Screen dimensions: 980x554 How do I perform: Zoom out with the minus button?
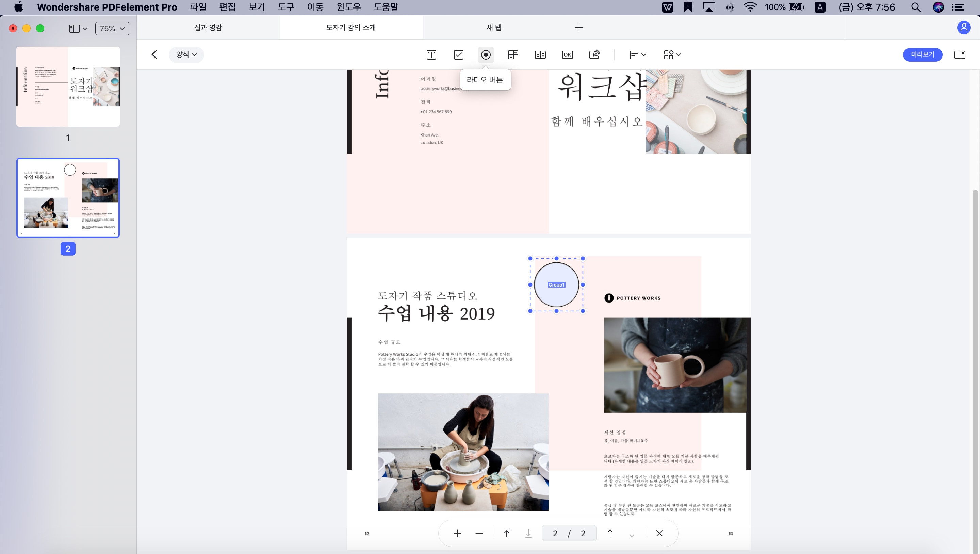tap(479, 533)
